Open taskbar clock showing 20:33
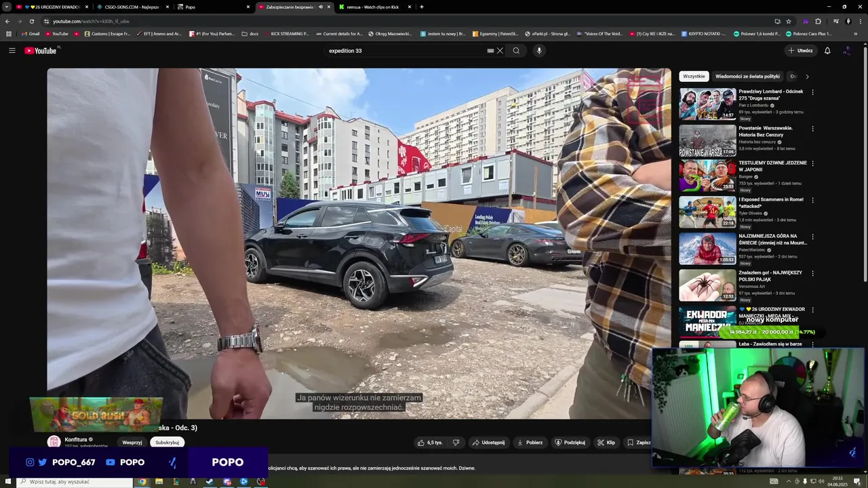Image resolution: width=868 pixels, height=488 pixels. point(836,481)
